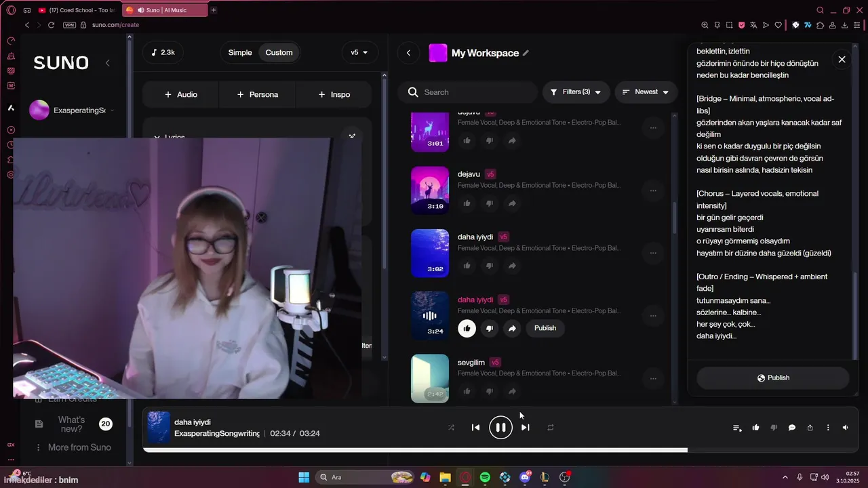Toggle shuffle in the player bar
The height and width of the screenshot is (488, 868).
click(451, 428)
